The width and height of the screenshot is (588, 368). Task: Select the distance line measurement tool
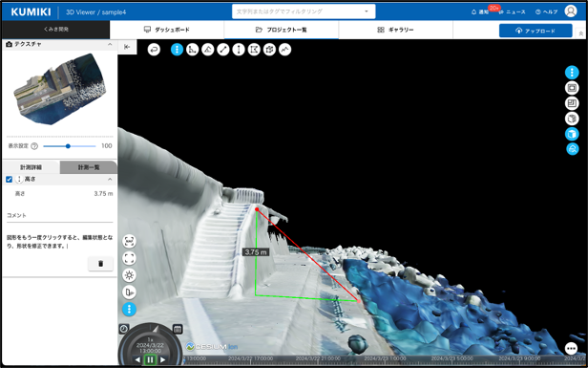pos(223,50)
